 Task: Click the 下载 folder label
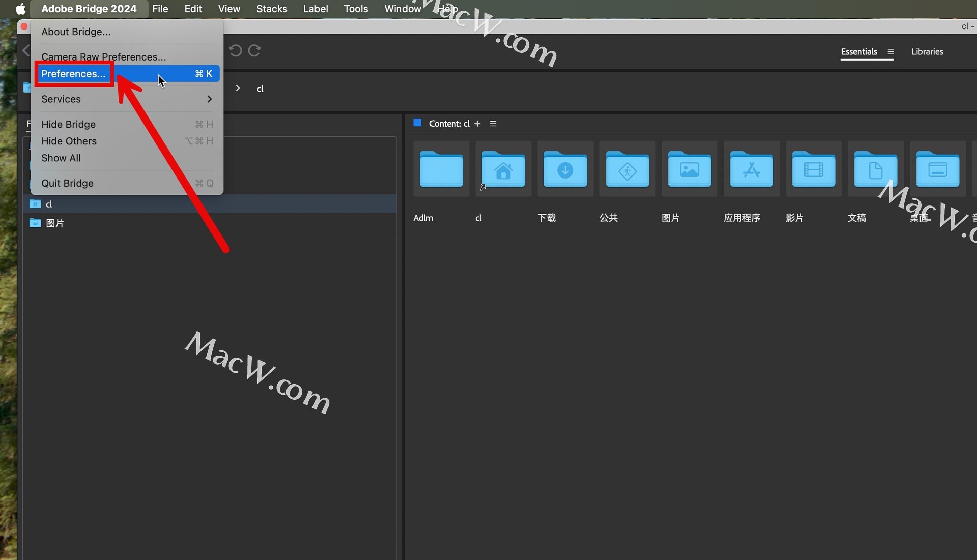click(x=547, y=218)
